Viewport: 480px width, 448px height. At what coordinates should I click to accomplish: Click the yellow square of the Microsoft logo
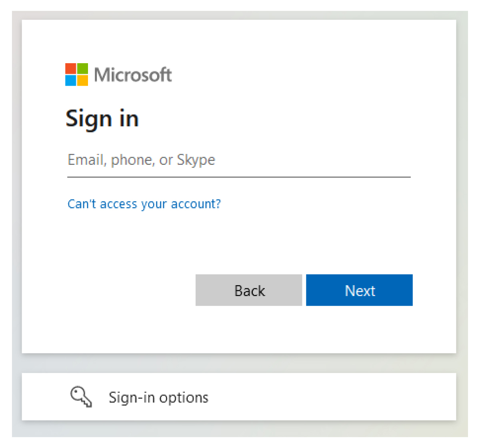(82, 80)
